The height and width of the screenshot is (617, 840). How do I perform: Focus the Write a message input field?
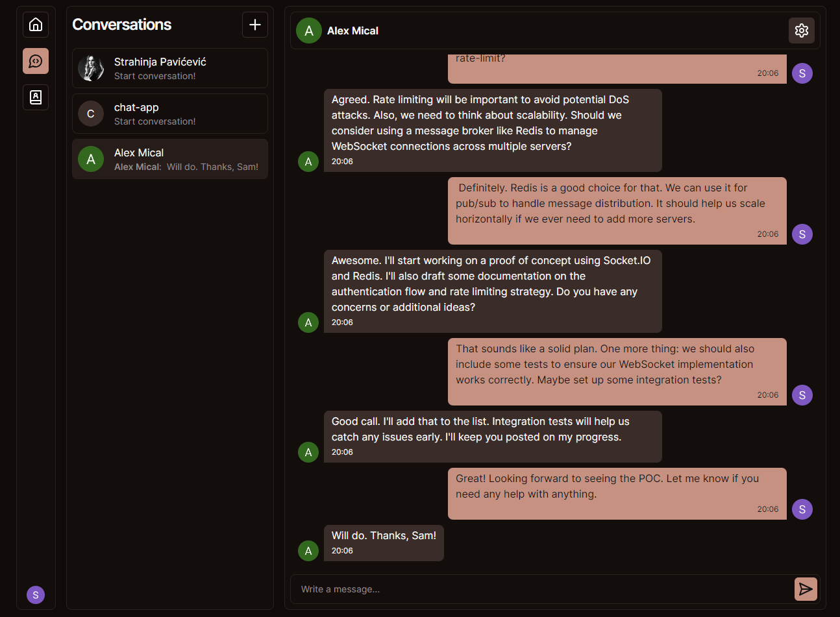coord(543,589)
